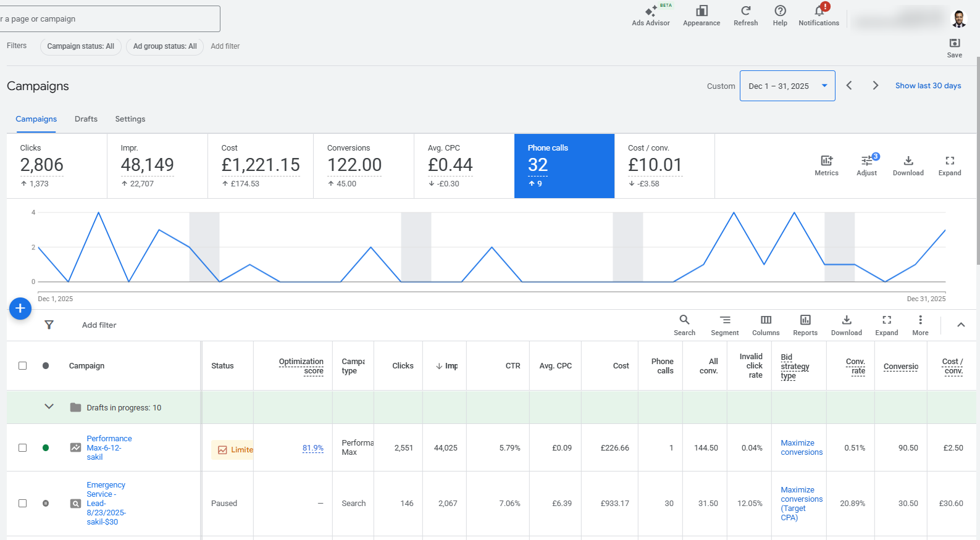This screenshot has width=980, height=540.
Task: Sort by the Cost column header
Action: tap(621, 366)
